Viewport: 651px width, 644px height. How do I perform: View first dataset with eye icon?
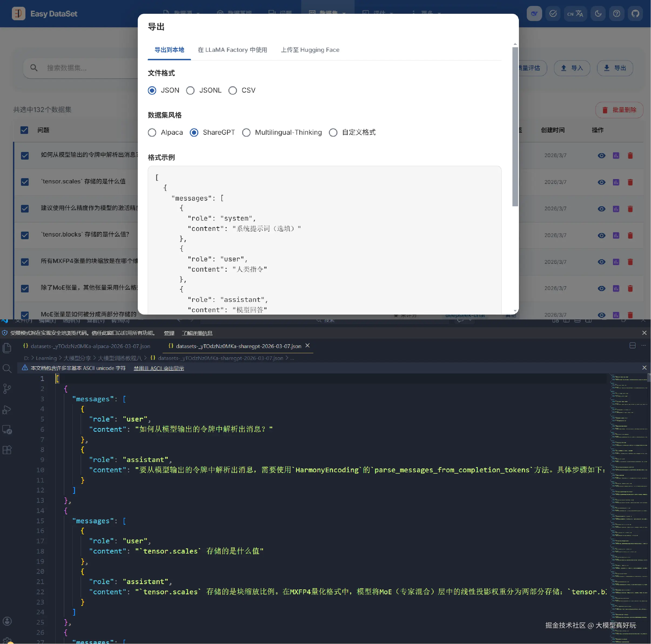(602, 156)
